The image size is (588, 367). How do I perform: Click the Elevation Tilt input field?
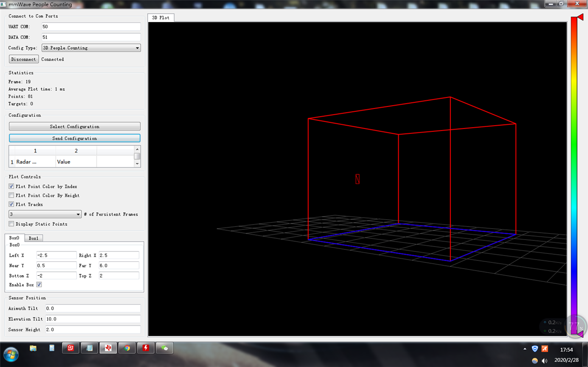pos(93,319)
